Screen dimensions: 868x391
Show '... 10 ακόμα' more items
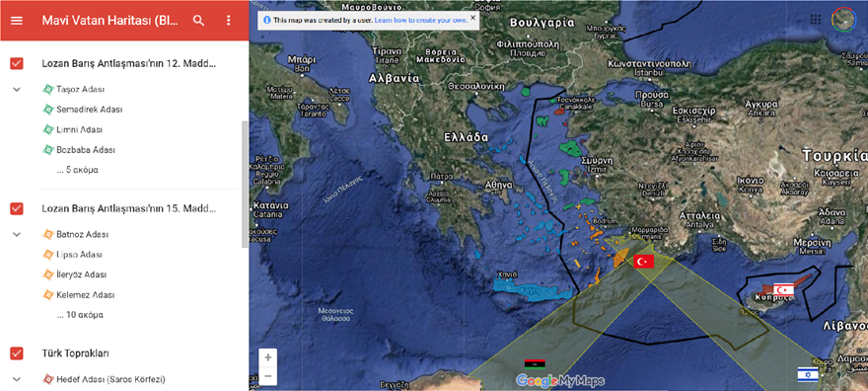coord(80,315)
